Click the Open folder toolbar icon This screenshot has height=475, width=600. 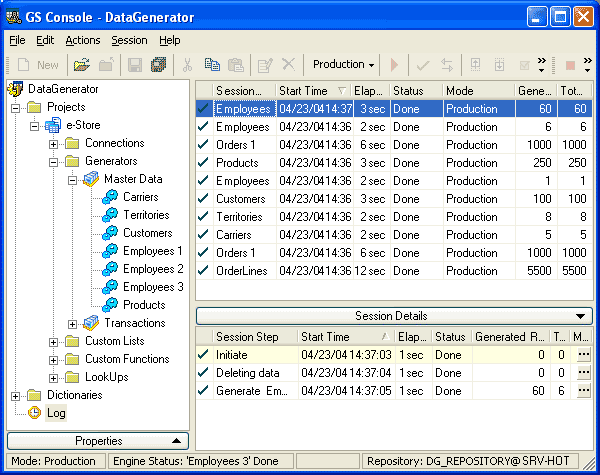(82, 65)
